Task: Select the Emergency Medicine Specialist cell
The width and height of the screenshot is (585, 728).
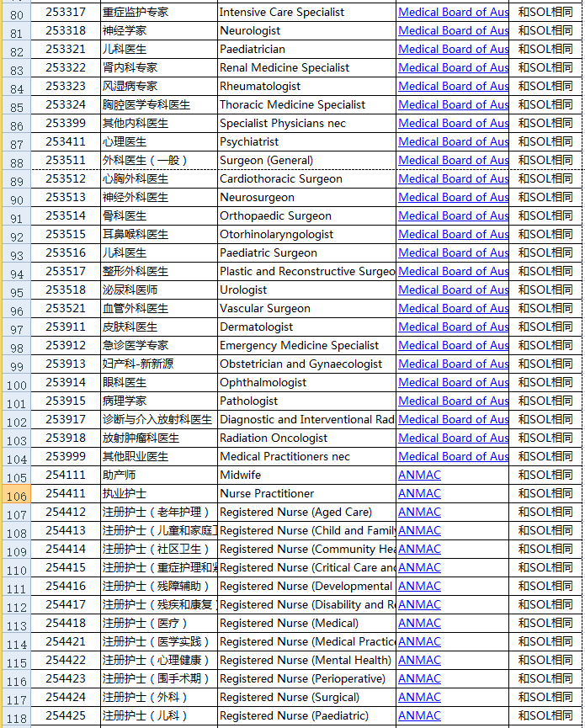Action: [306, 345]
